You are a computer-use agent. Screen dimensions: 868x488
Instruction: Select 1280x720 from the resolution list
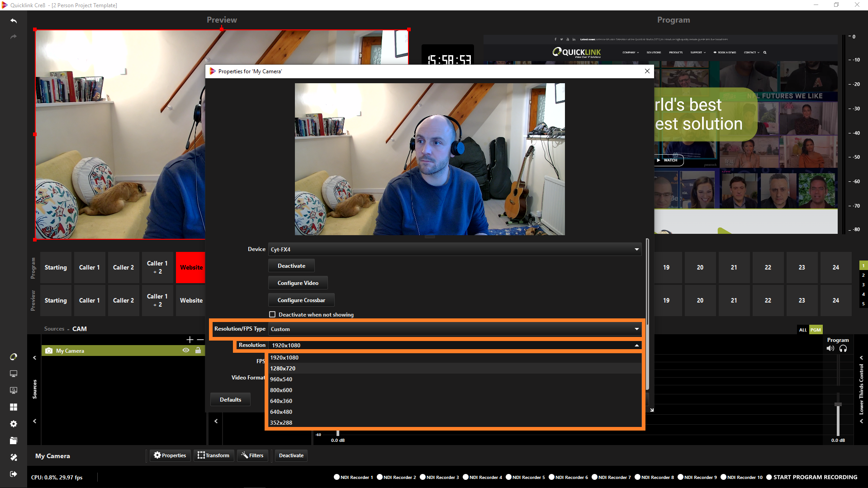(x=283, y=369)
